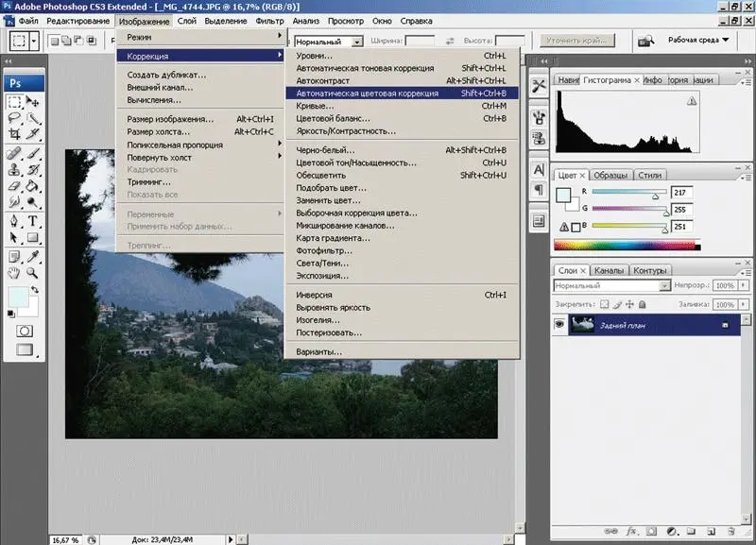
Task: Select the Zoom tool
Action: click(x=33, y=273)
